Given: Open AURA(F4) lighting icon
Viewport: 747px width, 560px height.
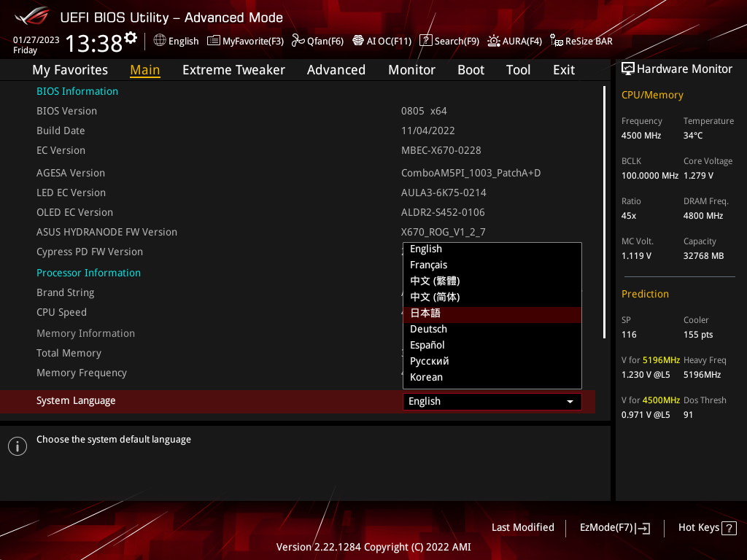Looking at the screenshot, I should [x=494, y=41].
